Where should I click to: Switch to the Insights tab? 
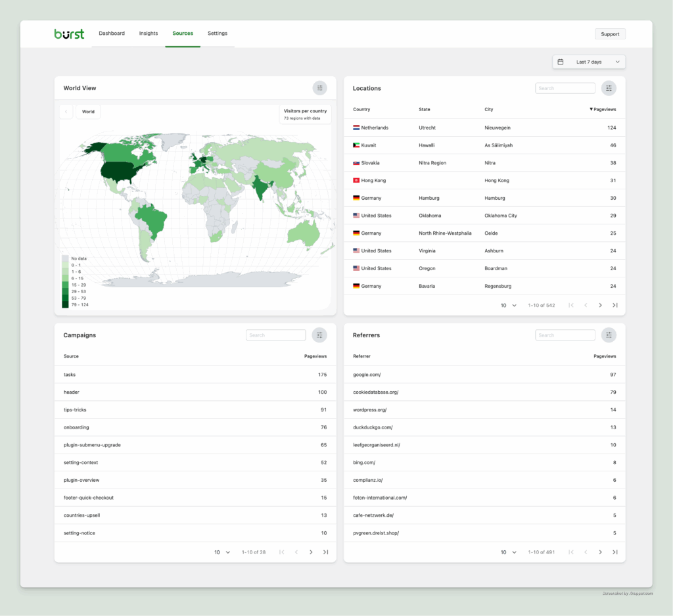point(149,33)
